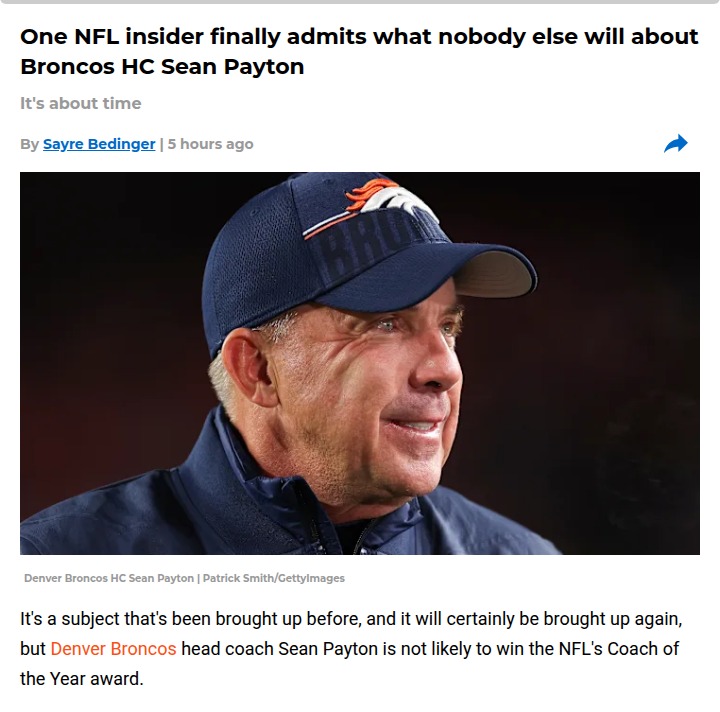Click the article headline about Sean Payton
The width and height of the screenshot is (720, 712).
(359, 52)
